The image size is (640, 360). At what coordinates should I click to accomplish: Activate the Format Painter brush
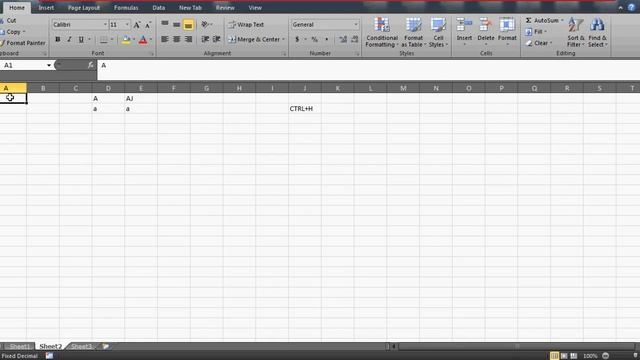coord(23,43)
